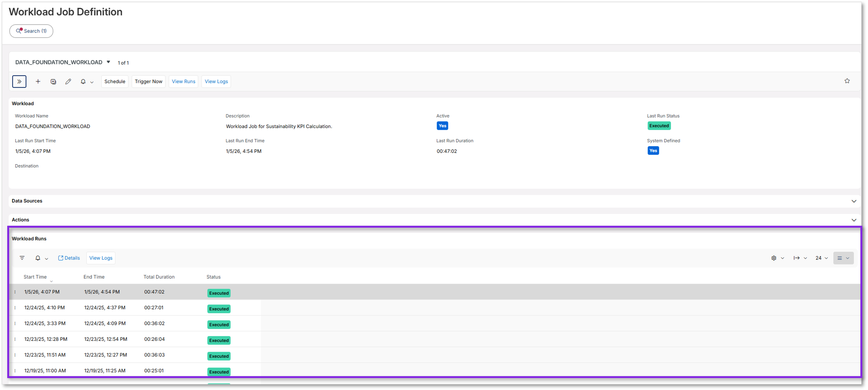
Task: Click the pencil edit icon
Action: click(68, 81)
